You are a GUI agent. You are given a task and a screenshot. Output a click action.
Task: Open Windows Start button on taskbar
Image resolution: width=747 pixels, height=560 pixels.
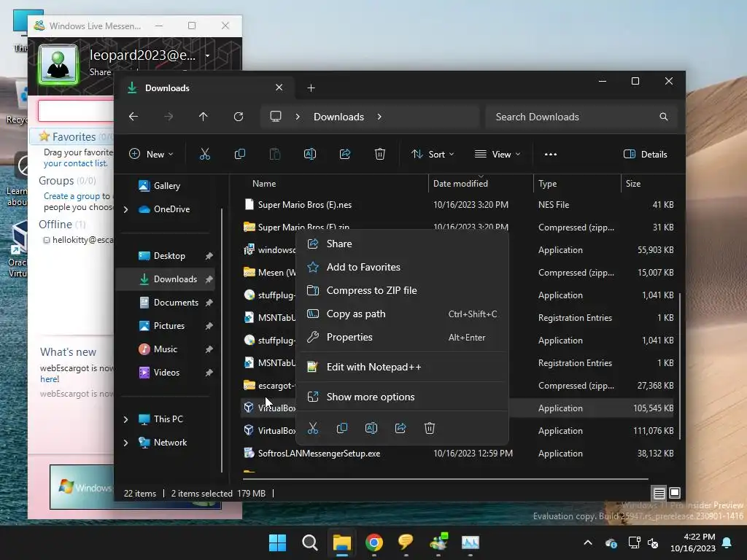pos(277,542)
